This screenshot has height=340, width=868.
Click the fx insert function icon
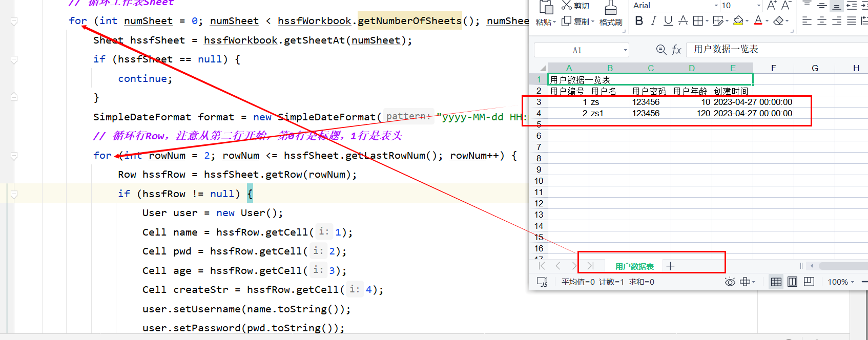pos(676,50)
